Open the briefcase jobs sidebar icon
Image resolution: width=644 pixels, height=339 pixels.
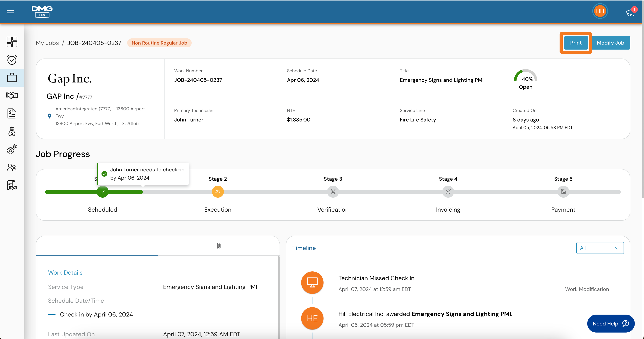pyautogui.click(x=12, y=77)
